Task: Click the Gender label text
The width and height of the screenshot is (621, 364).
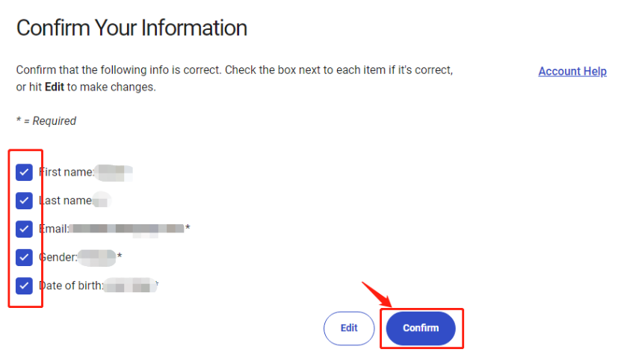Action: click(58, 257)
